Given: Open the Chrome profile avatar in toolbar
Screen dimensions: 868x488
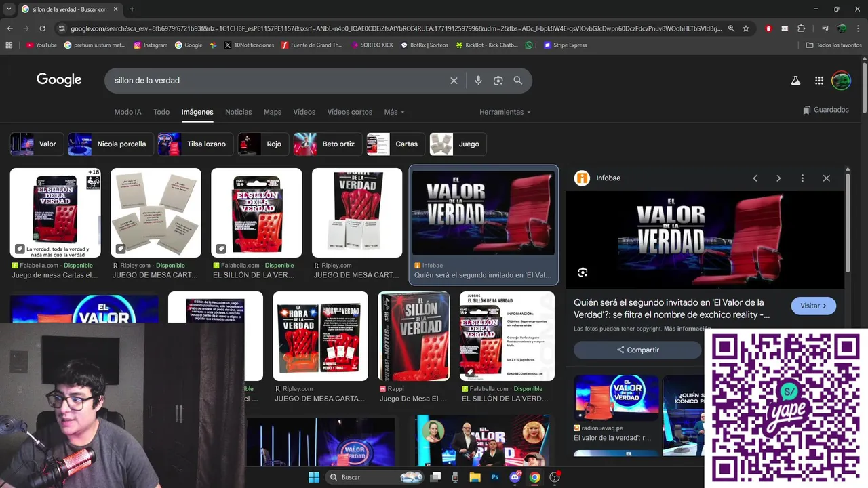Looking at the screenshot, I should click(842, 28).
